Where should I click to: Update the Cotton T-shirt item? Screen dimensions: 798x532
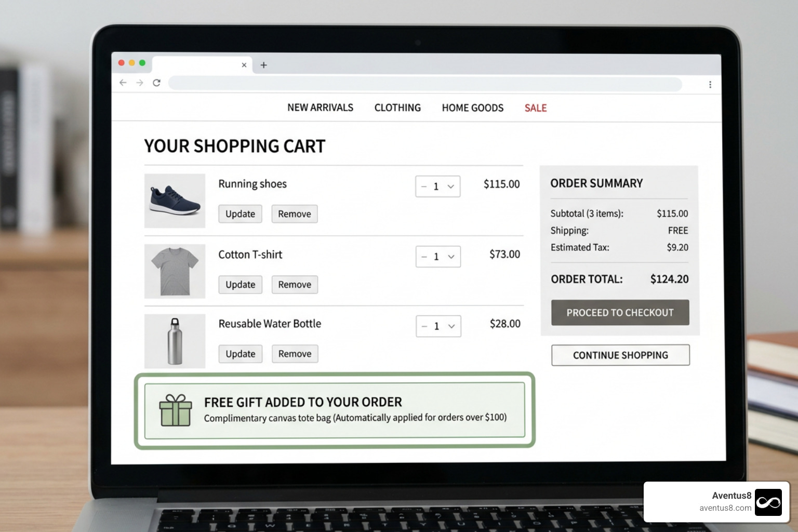pyautogui.click(x=241, y=285)
